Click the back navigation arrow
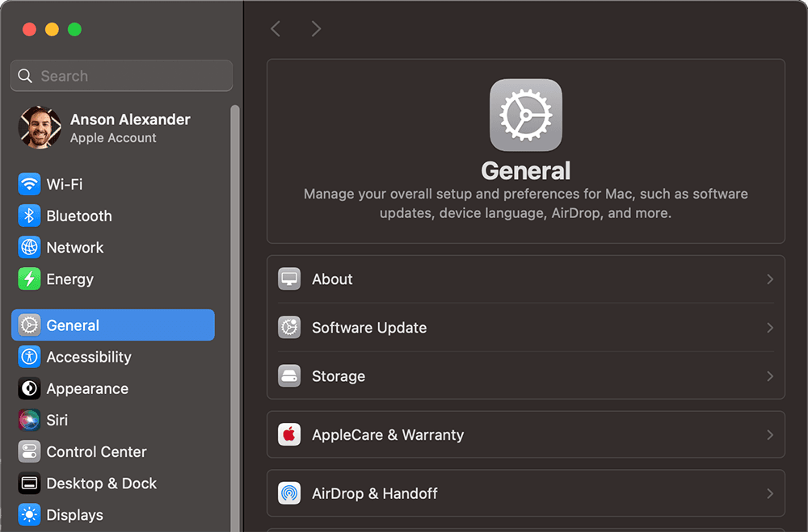Screen dimensions: 808x532 click(x=275, y=28)
